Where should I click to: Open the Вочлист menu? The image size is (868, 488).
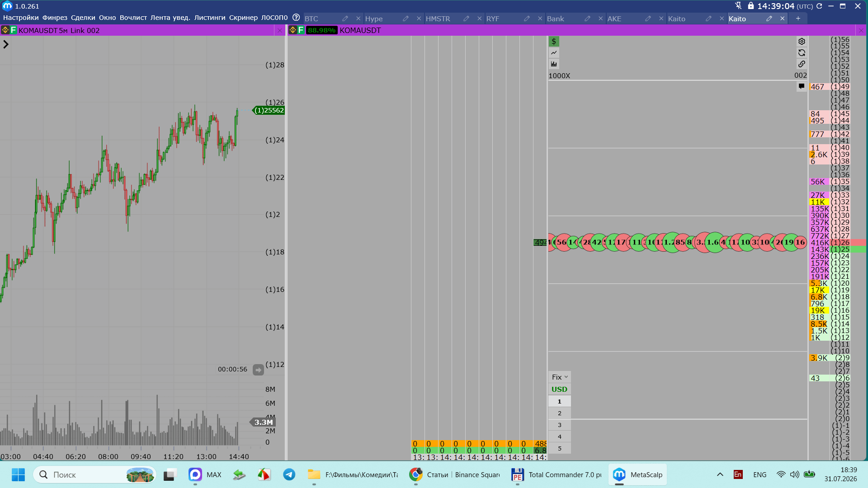[133, 18]
